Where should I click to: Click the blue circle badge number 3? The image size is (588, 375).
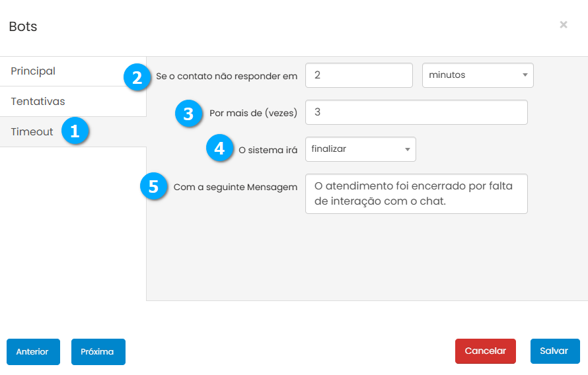[x=188, y=114]
